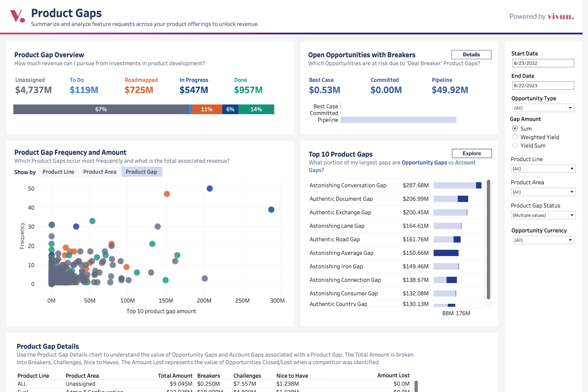
Task: Click the Nice to Have column header
Action: [x=292, y=376]
